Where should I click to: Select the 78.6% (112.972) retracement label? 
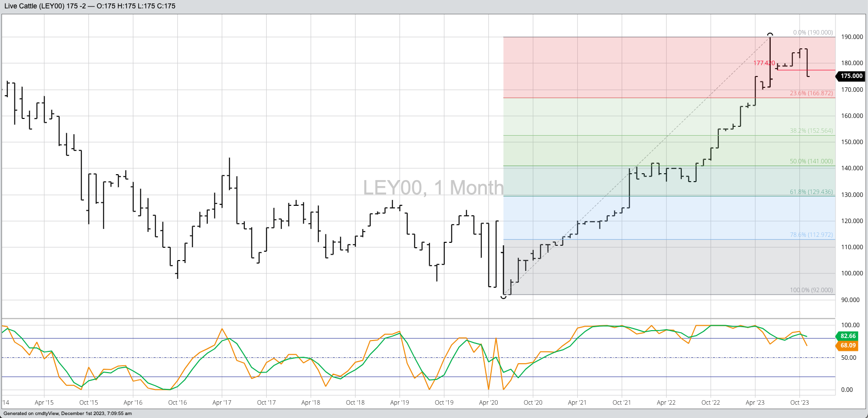[811, 235]
